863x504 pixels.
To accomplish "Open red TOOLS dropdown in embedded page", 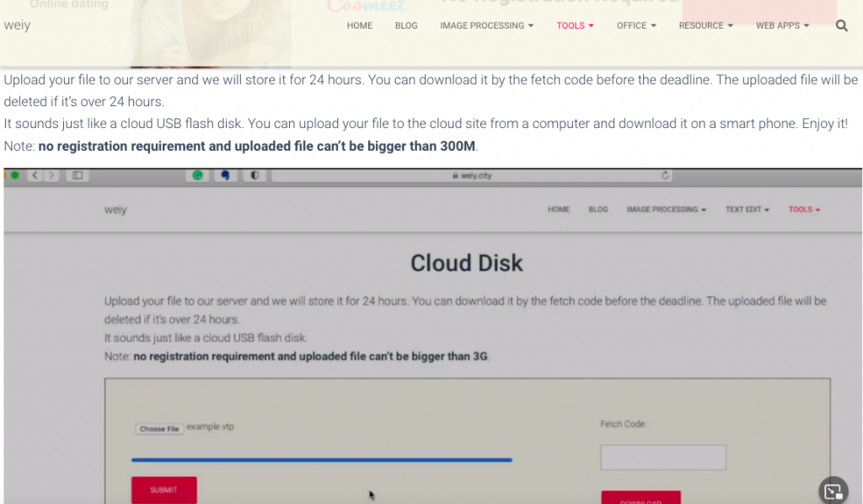I will point(804,210).
